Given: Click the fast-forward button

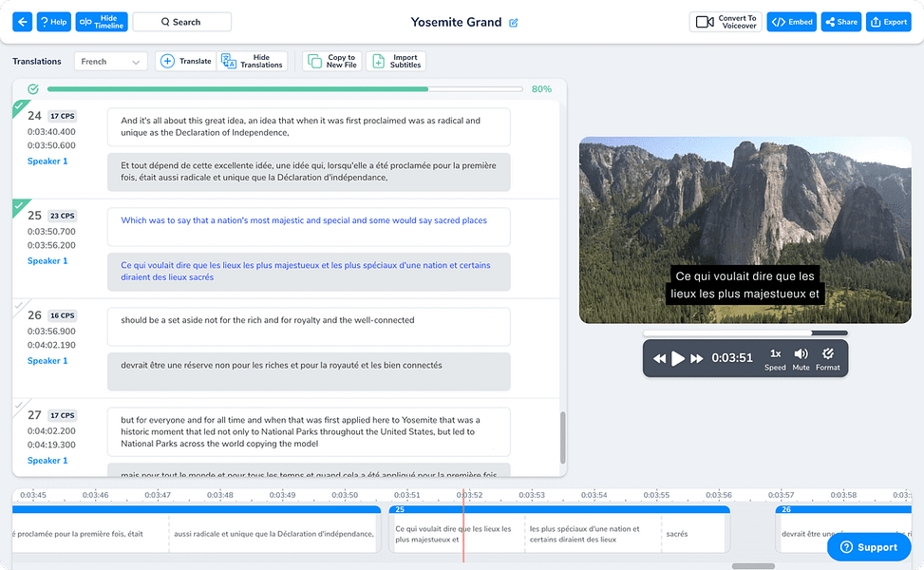Looking at the screenshot, I should 696,358.
